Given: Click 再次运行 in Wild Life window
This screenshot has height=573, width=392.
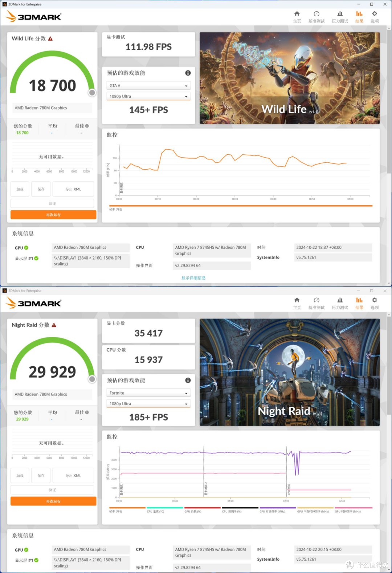Looking at the screenshot, I should (x=53, y=215).
